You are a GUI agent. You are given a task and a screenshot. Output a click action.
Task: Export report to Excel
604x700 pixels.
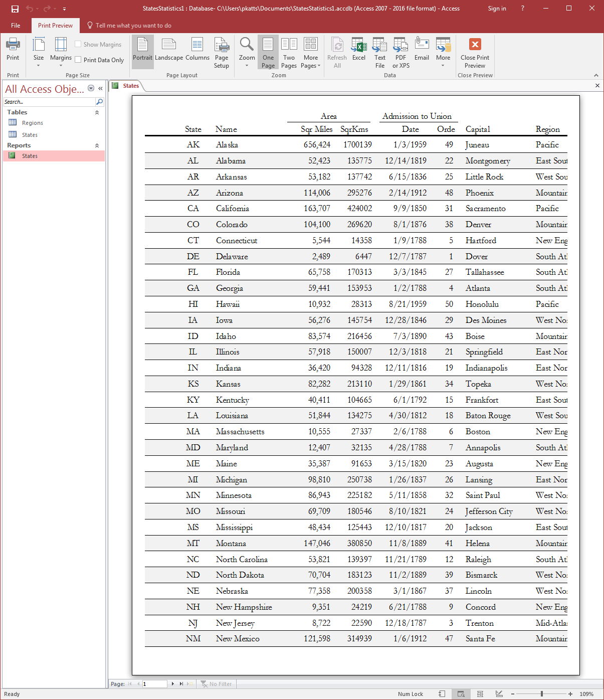click(359, 49)
